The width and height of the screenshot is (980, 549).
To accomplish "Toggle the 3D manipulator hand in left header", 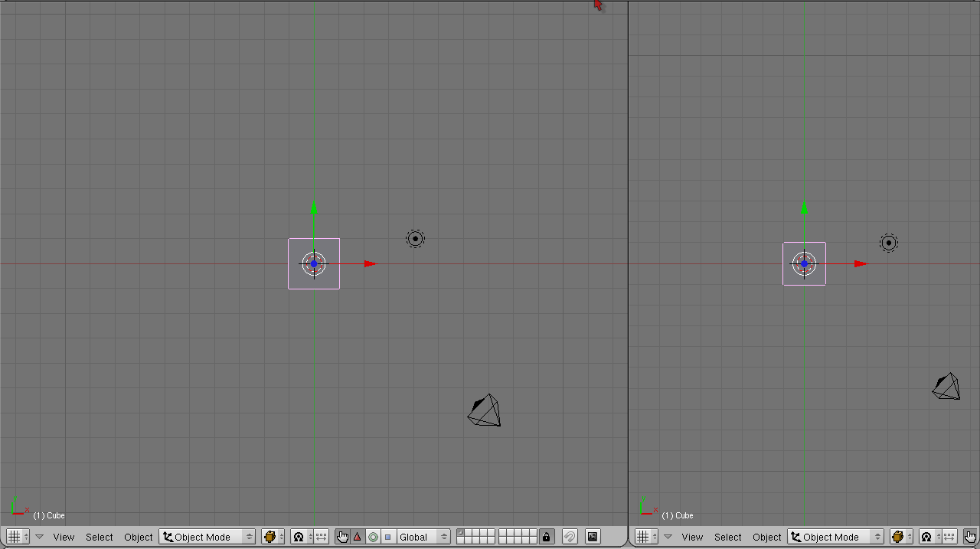I will 342,537.
